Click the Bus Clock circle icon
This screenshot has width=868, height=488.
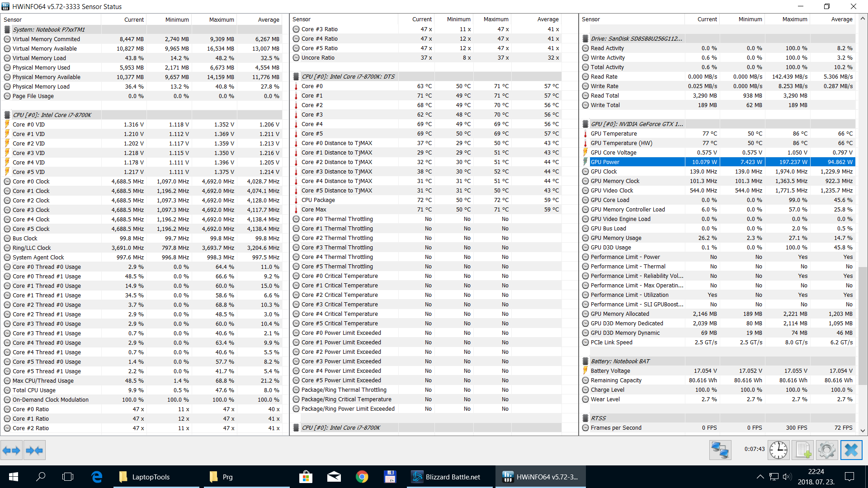pyautogui.click(x=7, y=238)
